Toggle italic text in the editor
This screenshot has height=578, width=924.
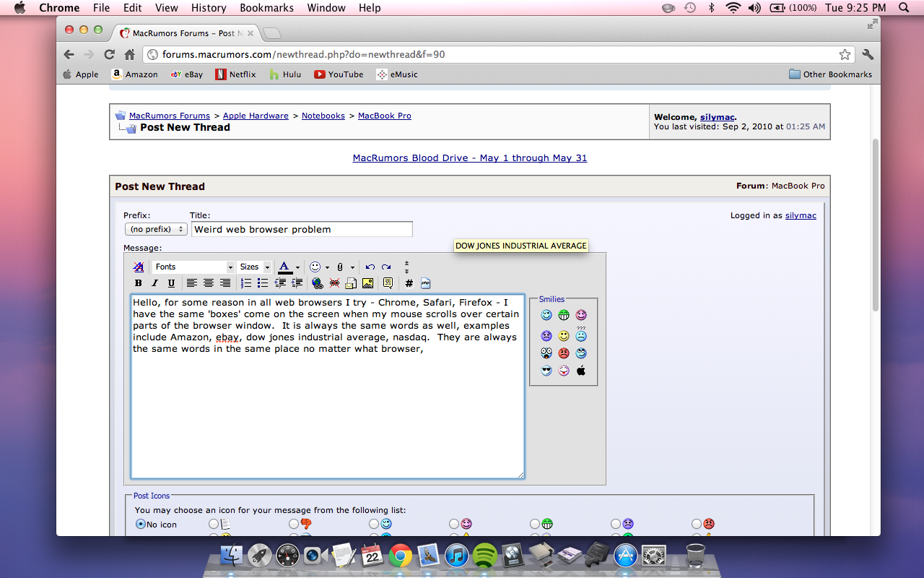point(154,283)
